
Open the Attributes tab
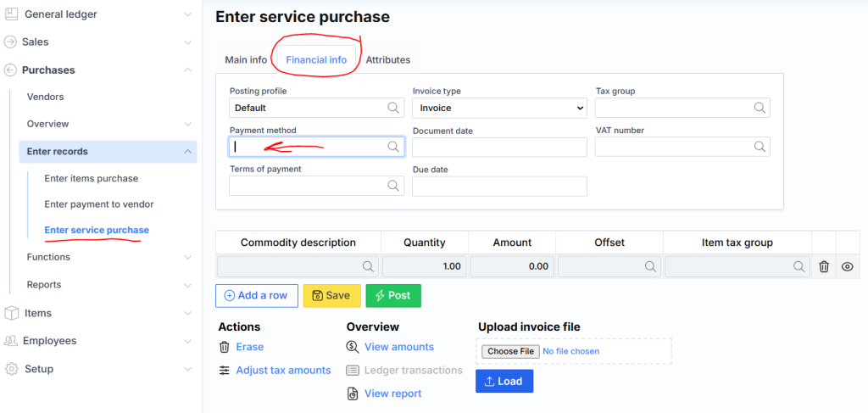pos(388,60)
